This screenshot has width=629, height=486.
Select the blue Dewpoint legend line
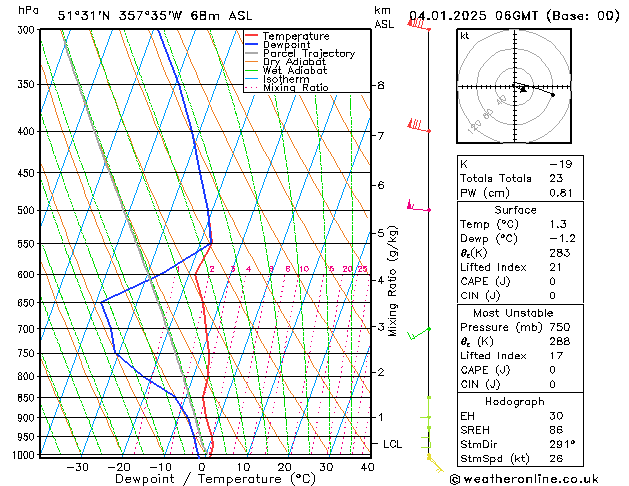(x=253, y=45)
